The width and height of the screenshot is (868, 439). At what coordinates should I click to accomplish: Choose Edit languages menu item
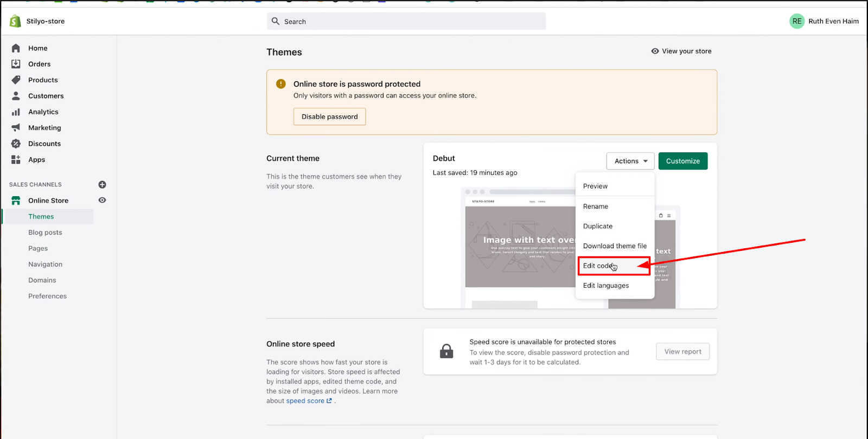[x=615, y=286]
